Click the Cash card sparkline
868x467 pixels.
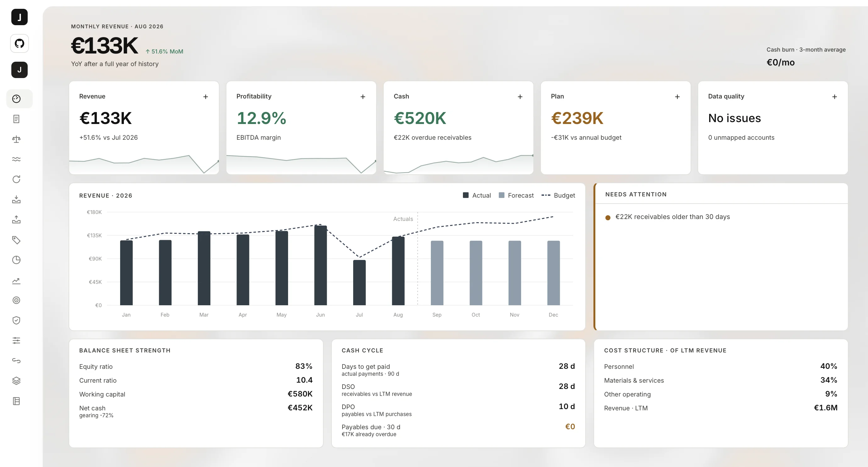[458, 164]
